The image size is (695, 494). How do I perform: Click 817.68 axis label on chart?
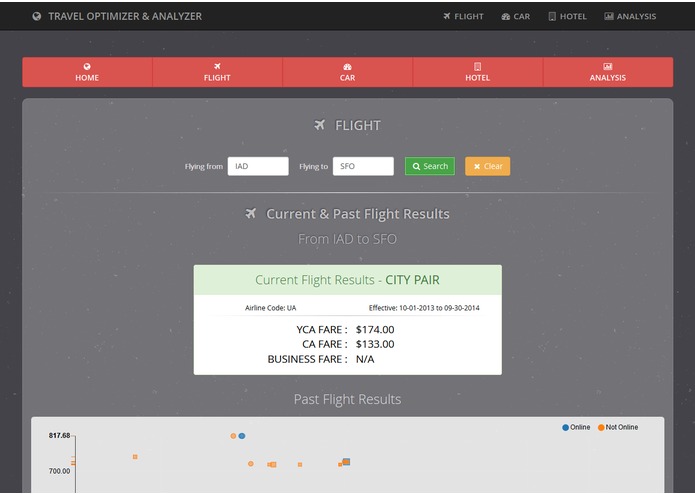point(59,436)
